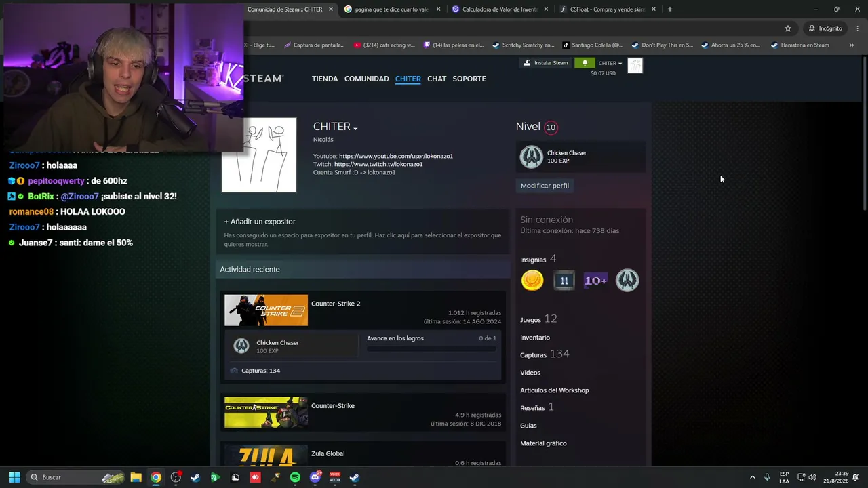The height and width of the screenshot is (488, 868).
Task: Click the level 10 circle badge
Action: coord(551,127)
